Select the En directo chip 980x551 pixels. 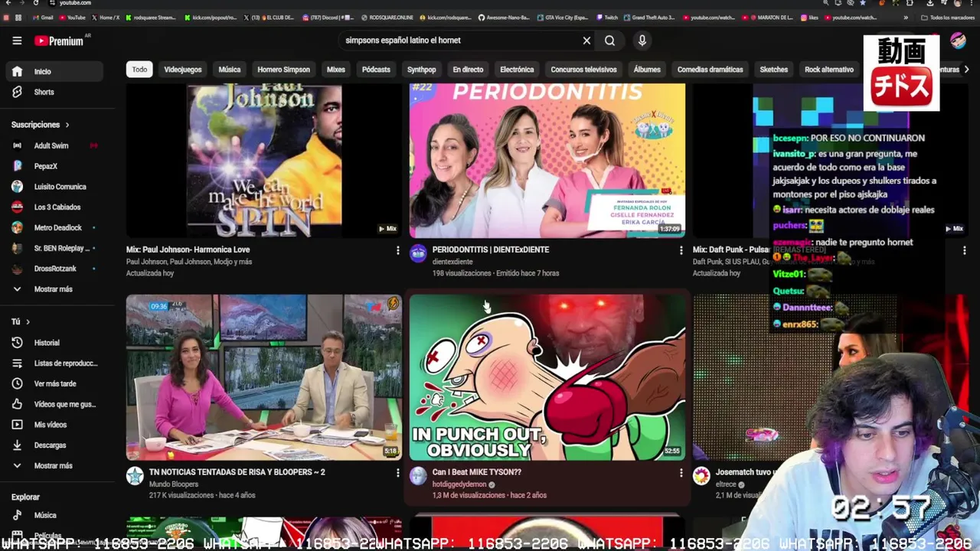468,70
